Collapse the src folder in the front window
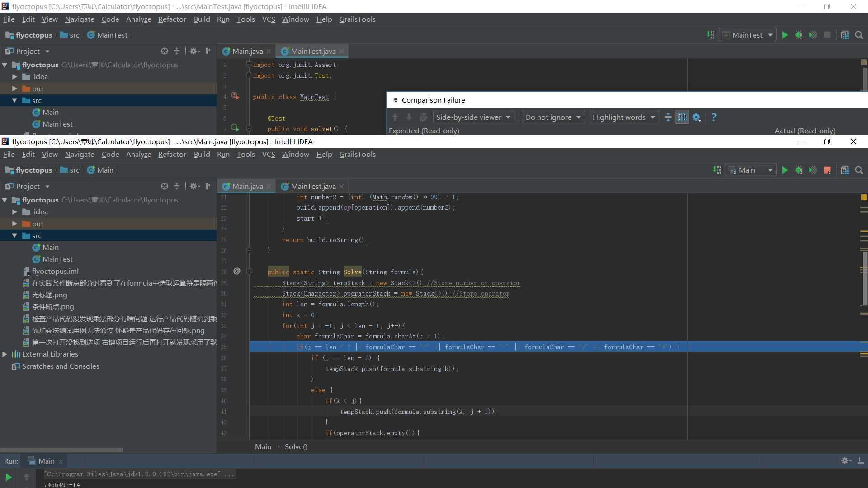Viewport: 868px width, 488px height. point(14,235)
